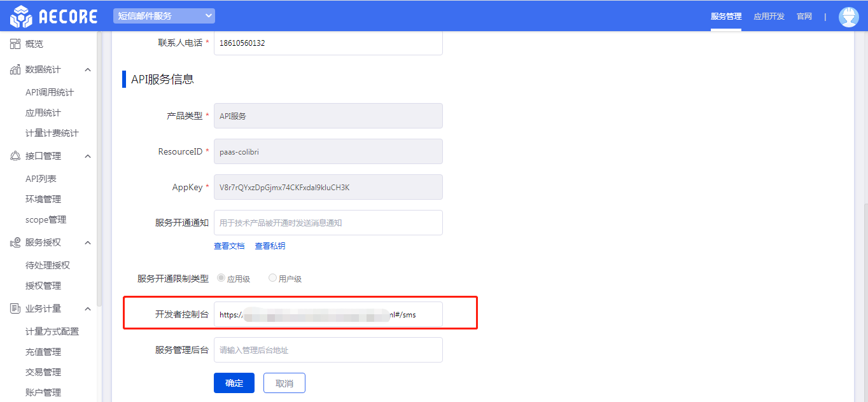The image size is (868, 402).
Task: Click the 数据统计 chart icon
Action: [15, 69]
